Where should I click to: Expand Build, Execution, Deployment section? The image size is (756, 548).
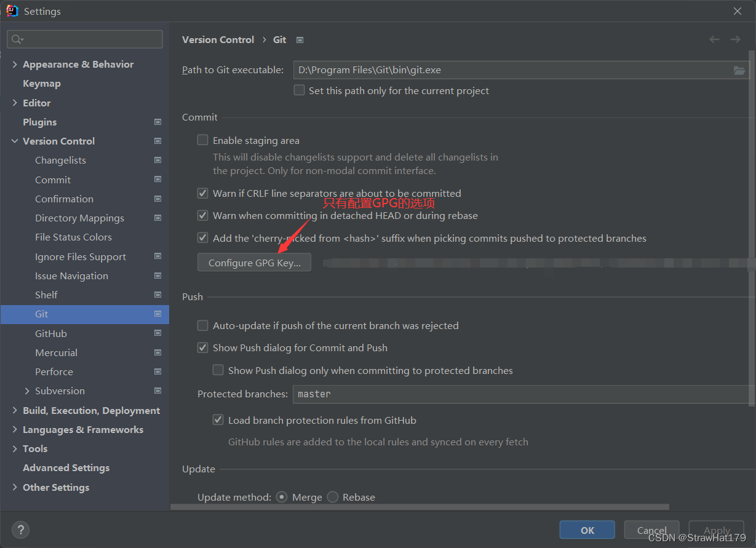click(15, 410)
